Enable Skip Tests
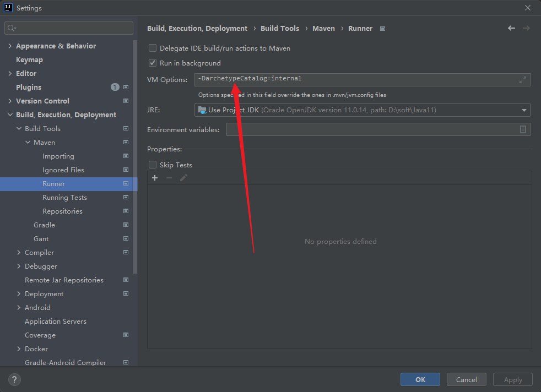 point(153,165)
